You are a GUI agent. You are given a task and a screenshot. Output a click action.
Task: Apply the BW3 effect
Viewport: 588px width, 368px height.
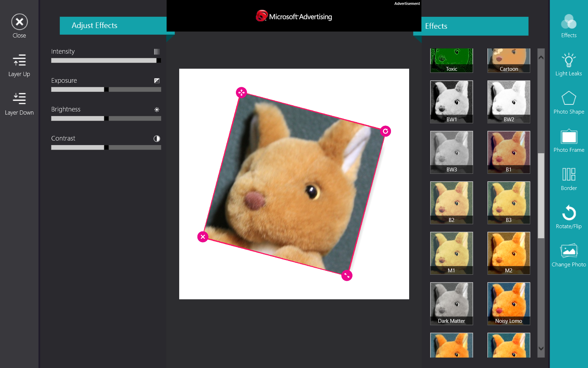451,152
